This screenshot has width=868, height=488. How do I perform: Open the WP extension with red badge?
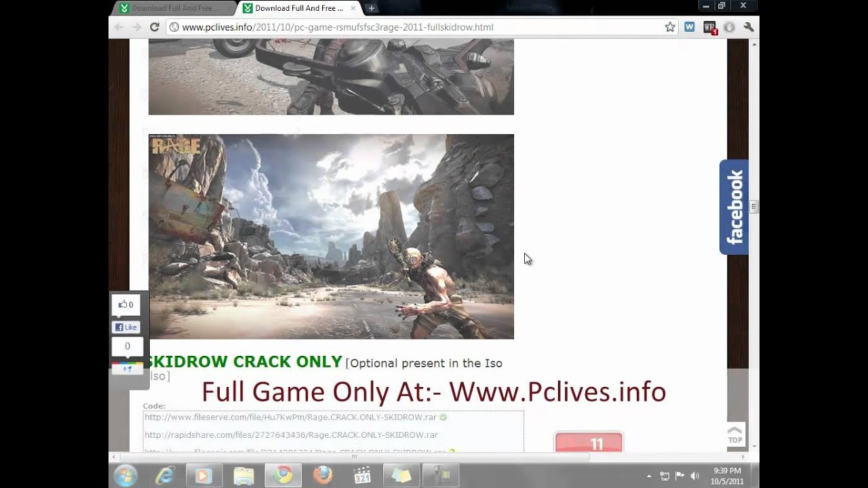click(710, 28)
